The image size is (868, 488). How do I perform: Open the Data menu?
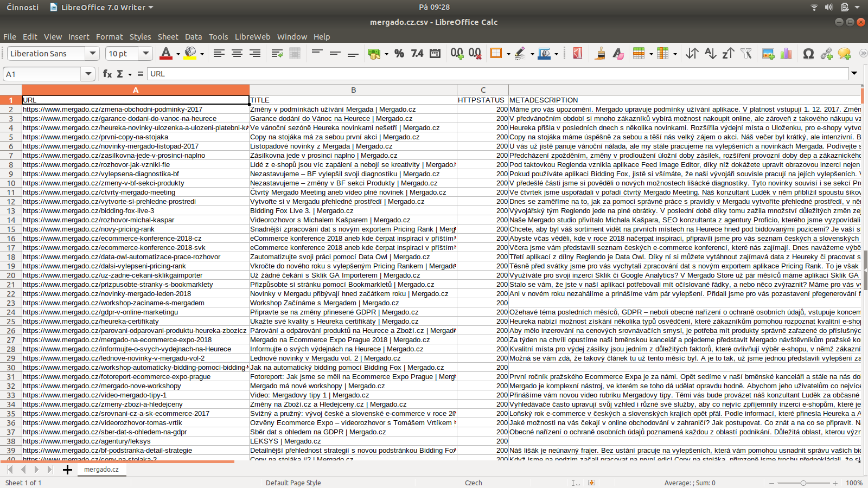[x=193, y=37]
